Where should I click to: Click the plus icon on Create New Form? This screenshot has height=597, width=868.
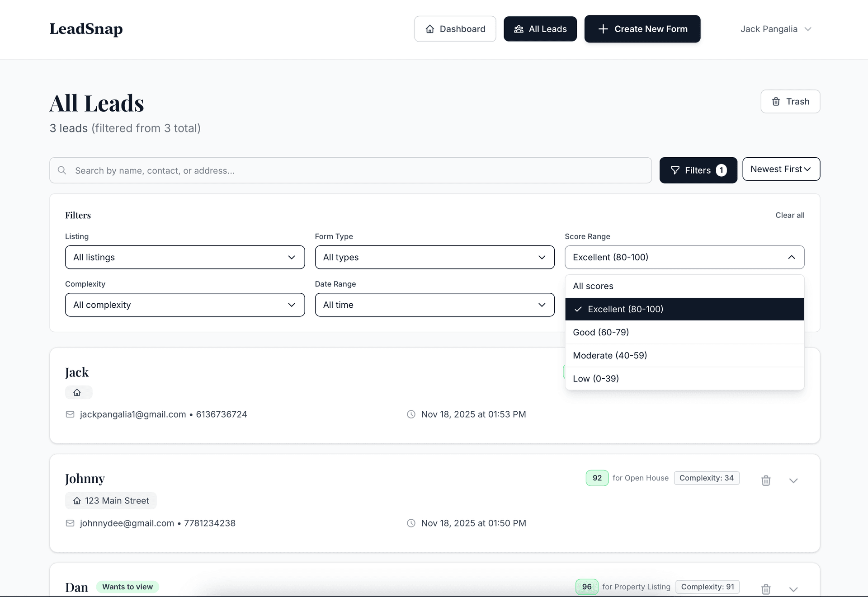pyautogui.click(x=603, y=28)
